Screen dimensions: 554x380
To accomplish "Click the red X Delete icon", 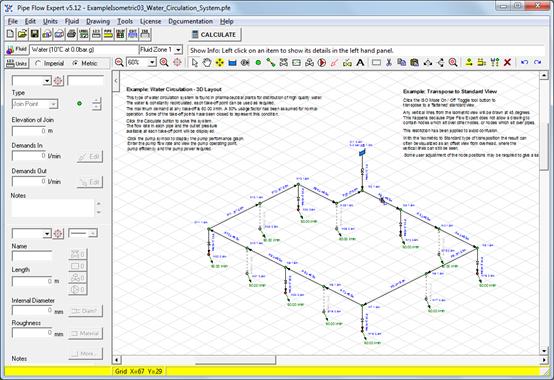I will 508,63.
